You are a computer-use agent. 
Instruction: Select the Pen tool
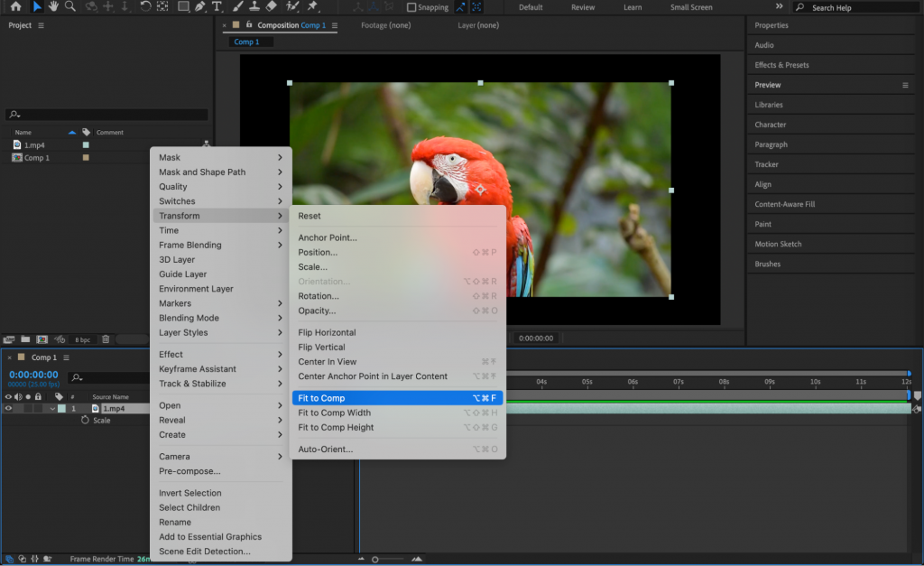(x=200, y=7)
